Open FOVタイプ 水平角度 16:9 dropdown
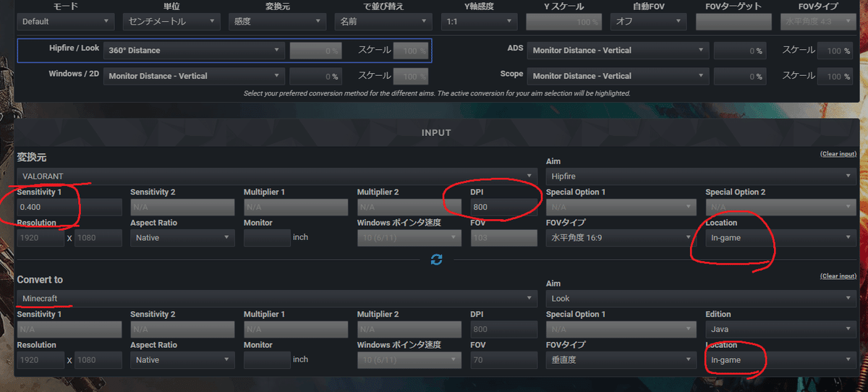 pyautogui.click(x=622, y=237)
